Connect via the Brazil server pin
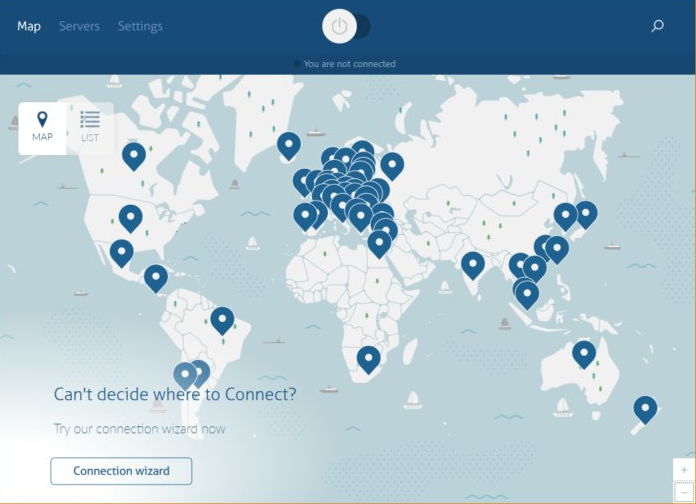Screen dimensions: 696x504 (x=222, y=320)
